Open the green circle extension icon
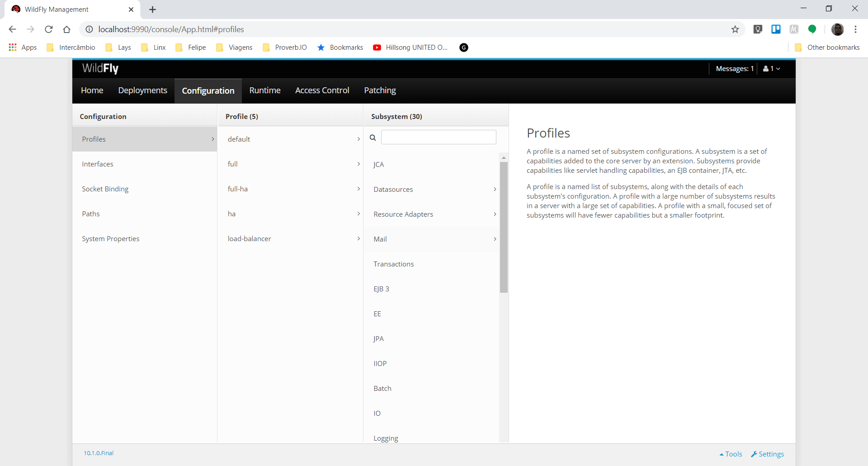The image size is (868, 466). pyautogui.click(x=812, y=29)
